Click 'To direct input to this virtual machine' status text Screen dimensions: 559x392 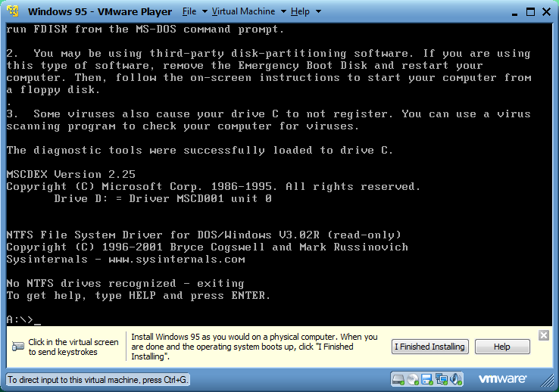(98, 380)
